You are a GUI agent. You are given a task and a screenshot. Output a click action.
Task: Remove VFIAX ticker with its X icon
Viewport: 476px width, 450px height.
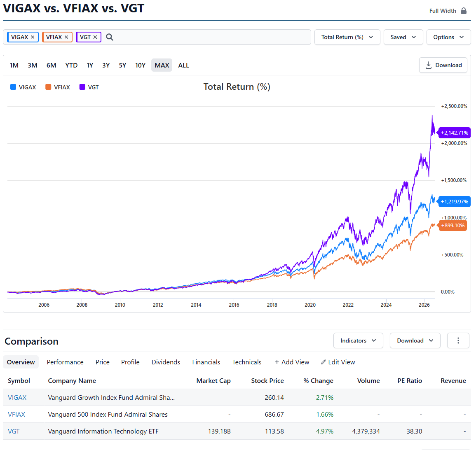tap(66, 37)
